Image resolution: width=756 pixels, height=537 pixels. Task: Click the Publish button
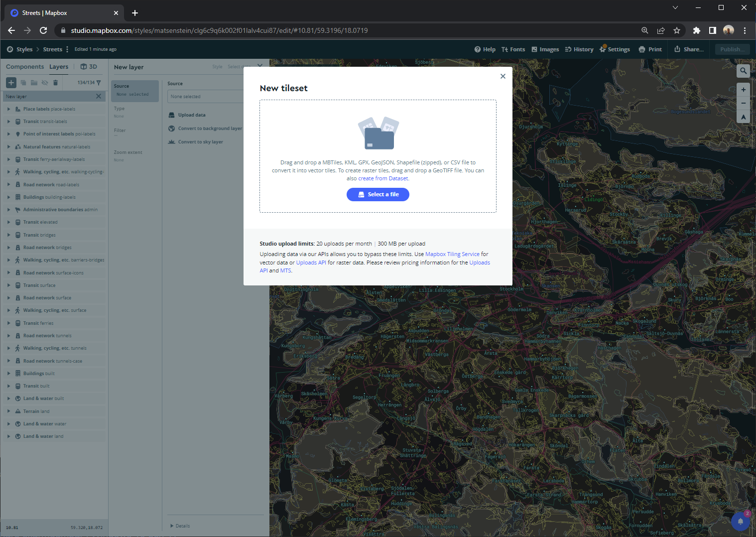click(x=733, y=49)
